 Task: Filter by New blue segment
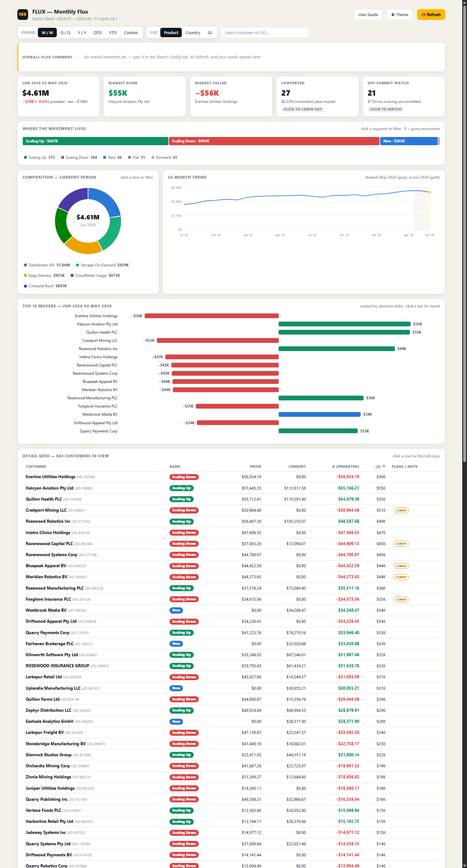click(x=409, y=141)
